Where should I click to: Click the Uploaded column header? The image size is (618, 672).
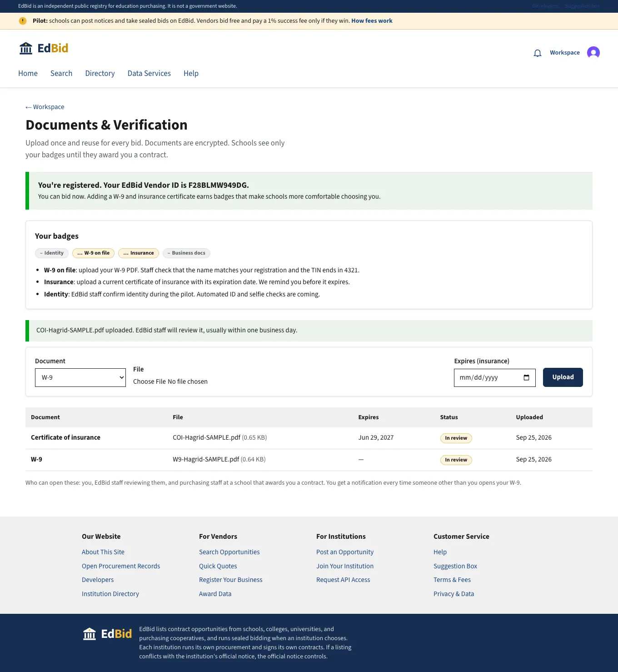click(529, 417)
